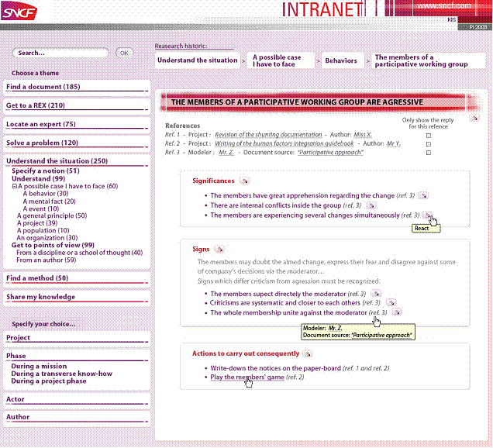This screenshot has width=493, height=448.
Task: Click the React icon next to Significances heading
Action: coord(244,181)
